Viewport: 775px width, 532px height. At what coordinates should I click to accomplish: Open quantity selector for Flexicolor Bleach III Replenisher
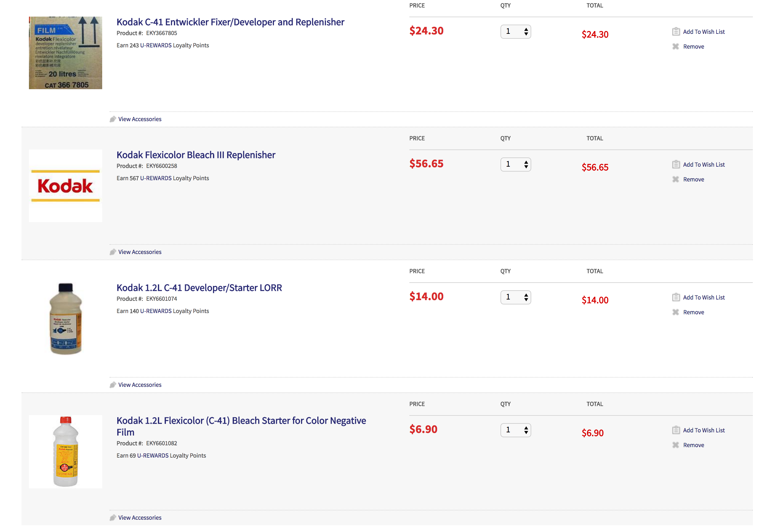point(516,164)
